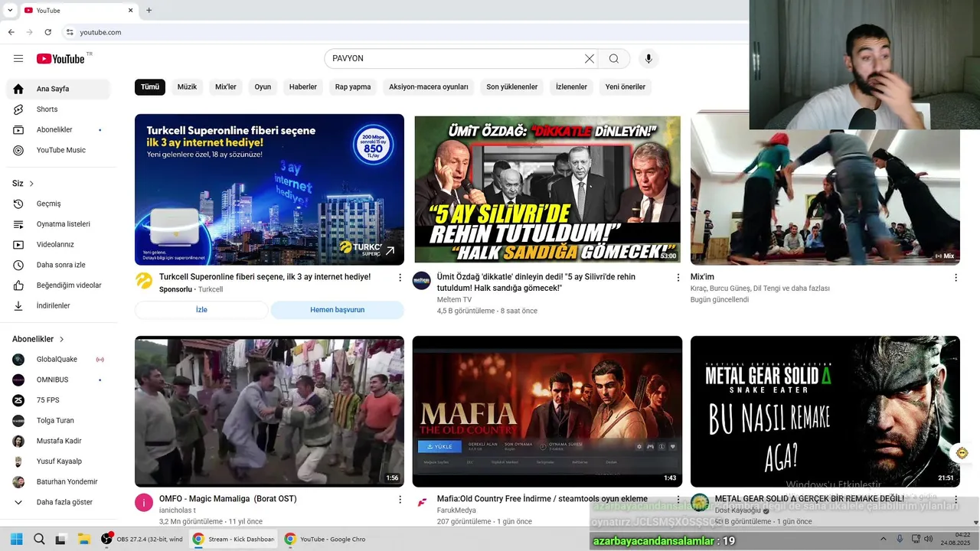This screenshot has height=551, width=980.
Task: Open the GlobalQuake subscription channel
Action: pos(58,360)
